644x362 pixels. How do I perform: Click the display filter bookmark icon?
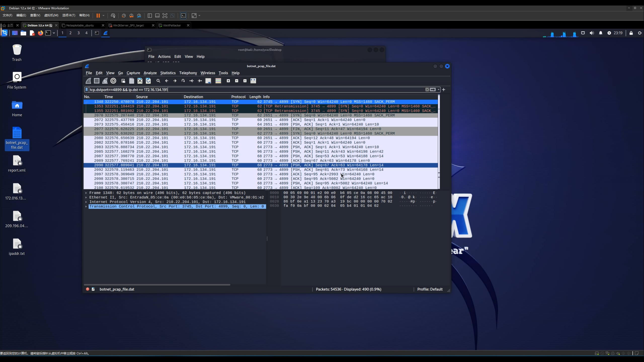pyautogui.click(x=87, y=89)
